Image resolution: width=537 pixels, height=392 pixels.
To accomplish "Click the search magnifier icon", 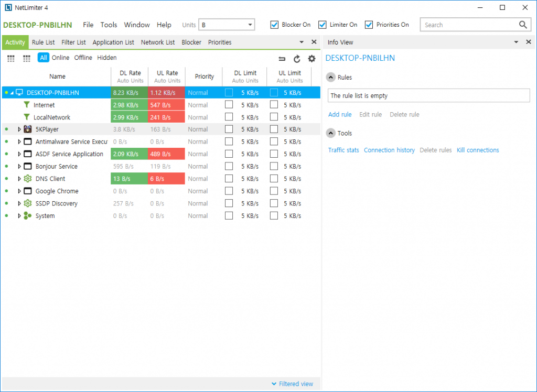I will 523,25.
